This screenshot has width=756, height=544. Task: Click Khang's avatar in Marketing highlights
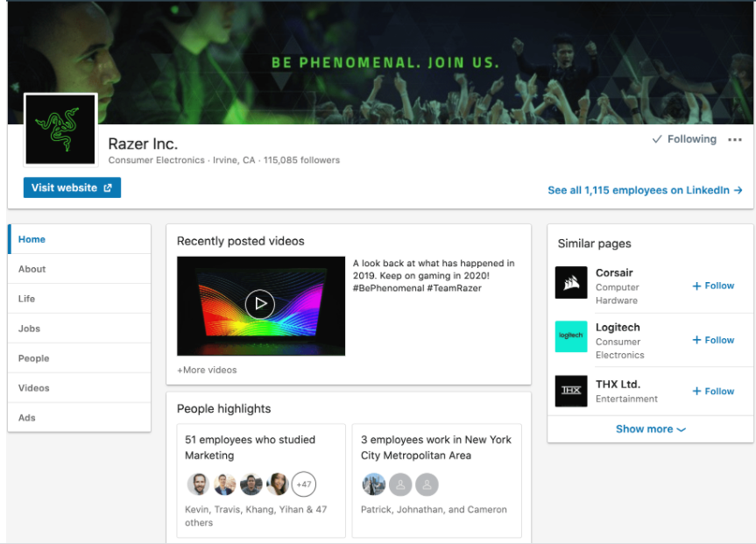251,484
